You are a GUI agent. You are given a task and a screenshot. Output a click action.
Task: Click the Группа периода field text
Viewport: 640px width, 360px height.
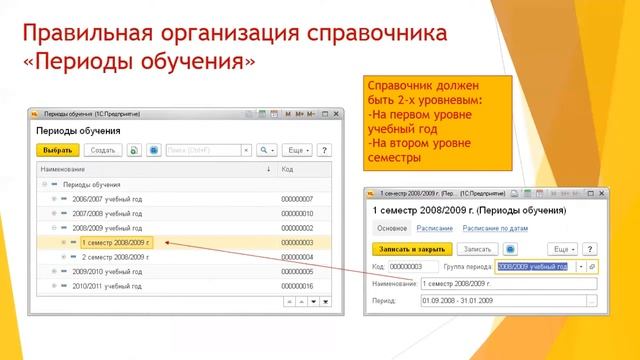(x=533, y=267)
